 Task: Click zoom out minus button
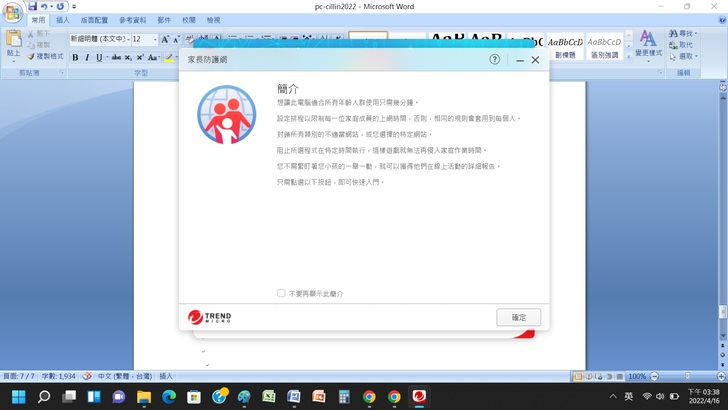654,376
